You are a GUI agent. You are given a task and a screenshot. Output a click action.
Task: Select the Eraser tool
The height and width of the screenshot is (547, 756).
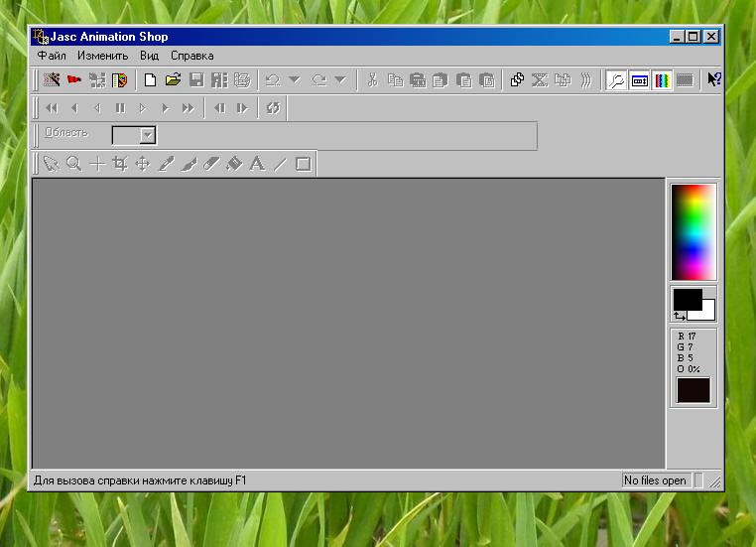(x=211, y=164)
